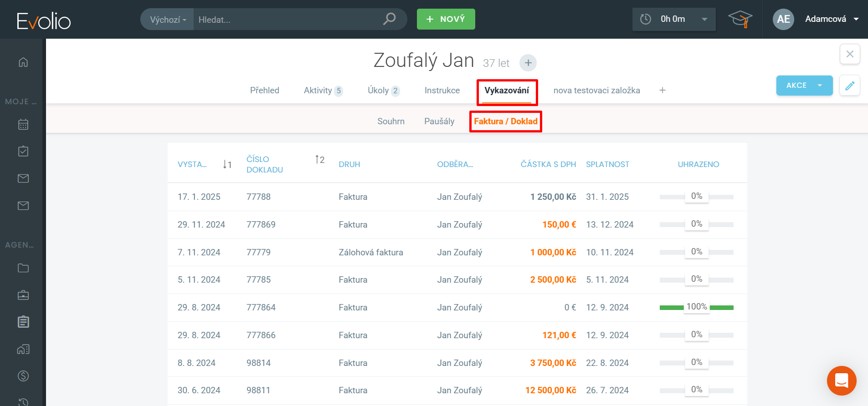Open the orange chat support bubble
The width and height of the screenshot is (868, 406).
pyautogui.click(x=842, y=381)
